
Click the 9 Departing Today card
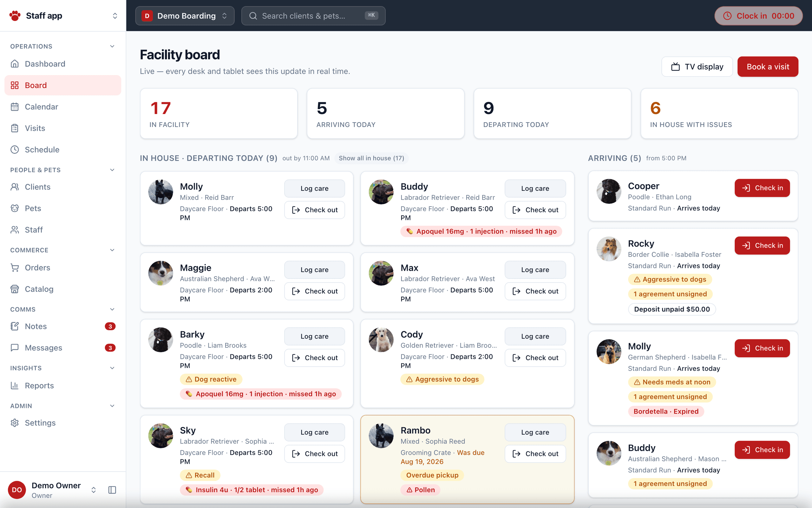[x=552, y=114]
